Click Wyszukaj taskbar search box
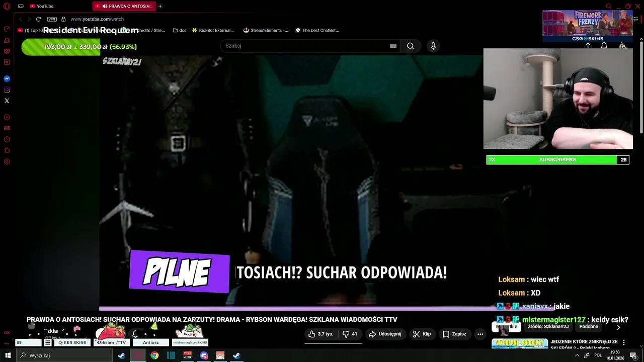The width and height of the screenshot is (644, 362). pyautogui.click(x=64, y=355)
